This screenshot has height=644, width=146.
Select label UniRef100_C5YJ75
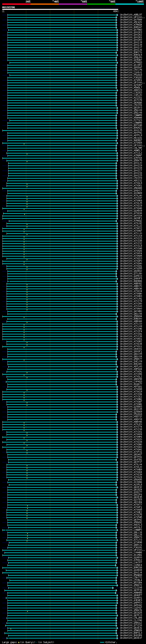(x=131, y=70)
